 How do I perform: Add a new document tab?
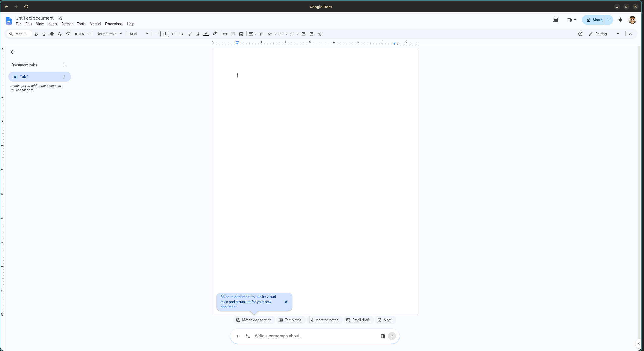tap(64, 65)
